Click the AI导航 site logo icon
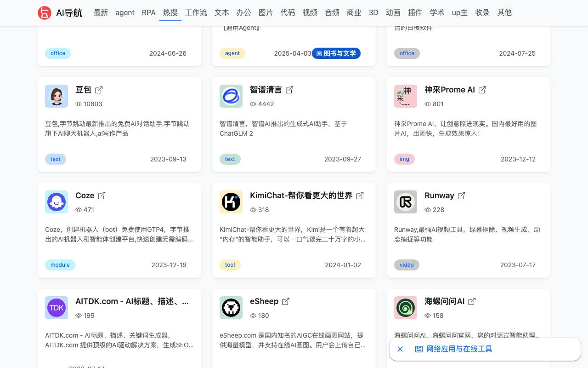 pos(45,13)
